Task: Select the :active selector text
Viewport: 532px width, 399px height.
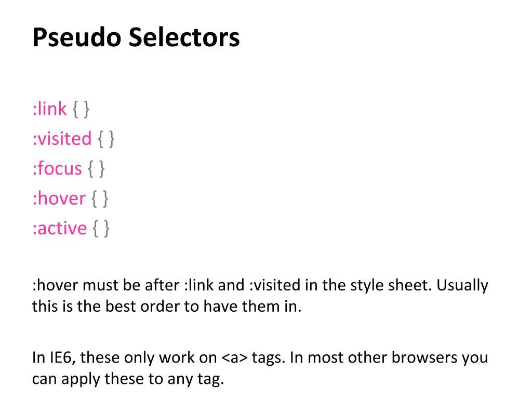Action: click(x=60, y=229)
